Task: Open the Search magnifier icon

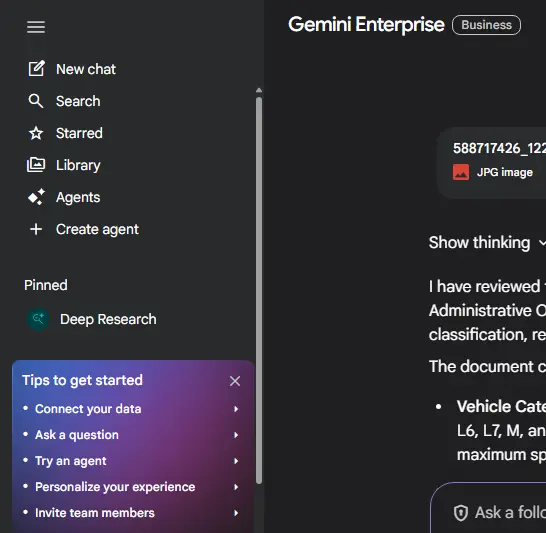Action: [36, 101]
